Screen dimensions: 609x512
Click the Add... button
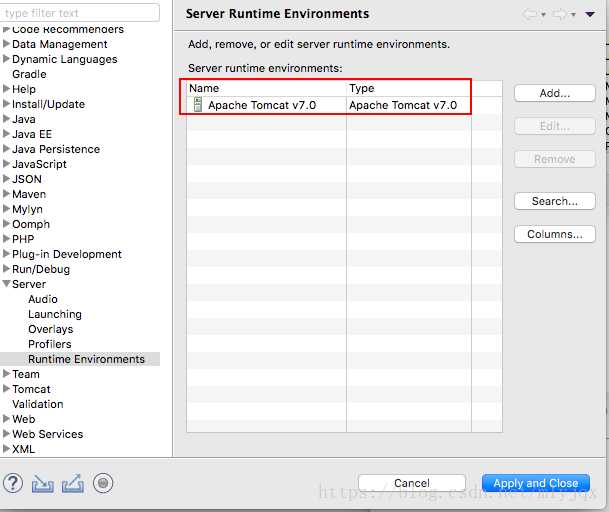coord(555,93)
